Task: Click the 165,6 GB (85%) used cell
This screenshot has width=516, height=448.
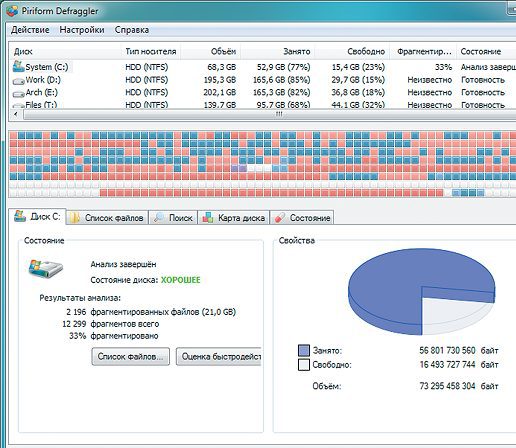Action: pos(282,80)
